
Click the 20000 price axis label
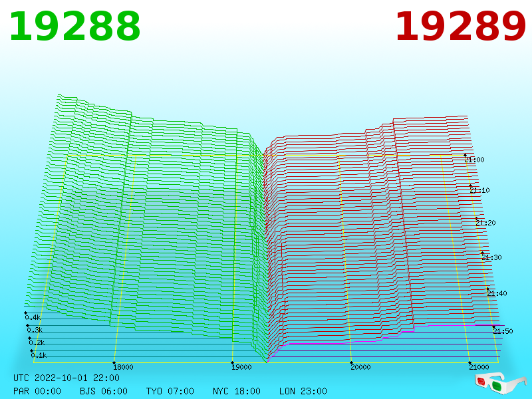tap(360, 367)
